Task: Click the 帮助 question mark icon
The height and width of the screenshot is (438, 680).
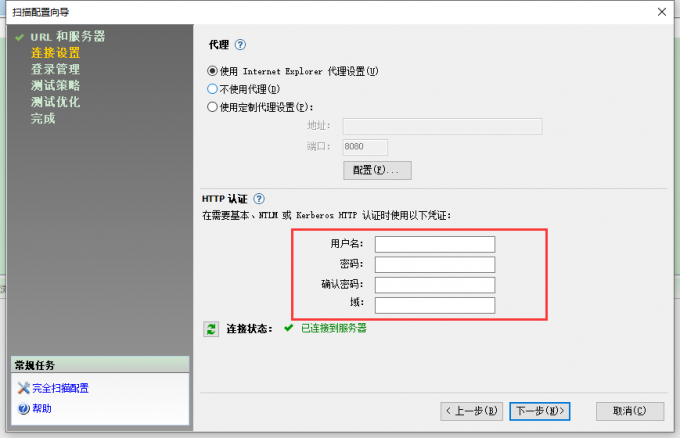Action: 23,409
